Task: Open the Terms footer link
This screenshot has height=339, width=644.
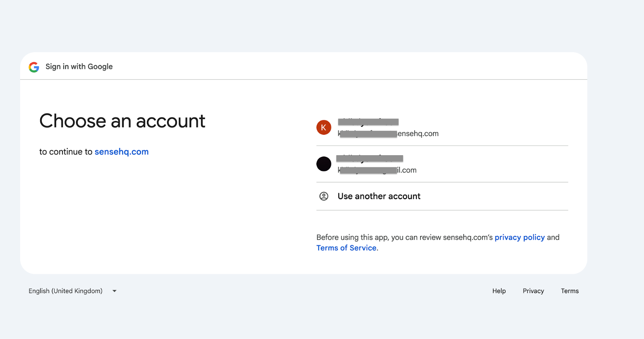Action: pyautogui.click(x=570, y=291)
